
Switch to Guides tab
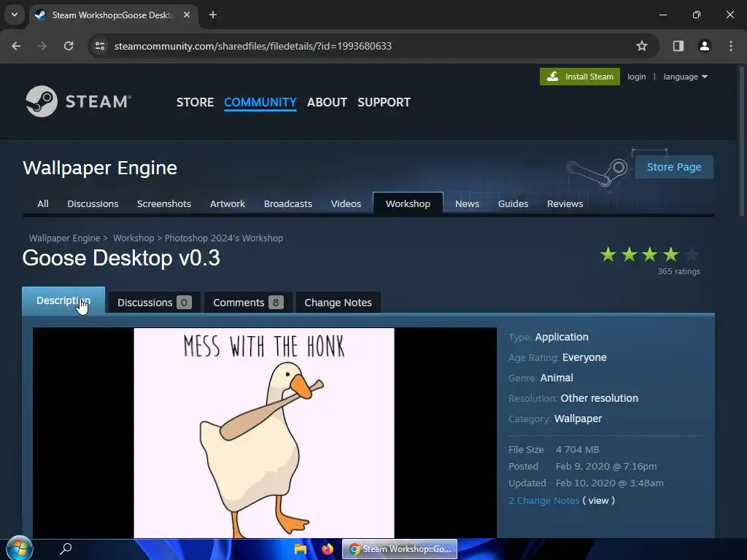513,204
